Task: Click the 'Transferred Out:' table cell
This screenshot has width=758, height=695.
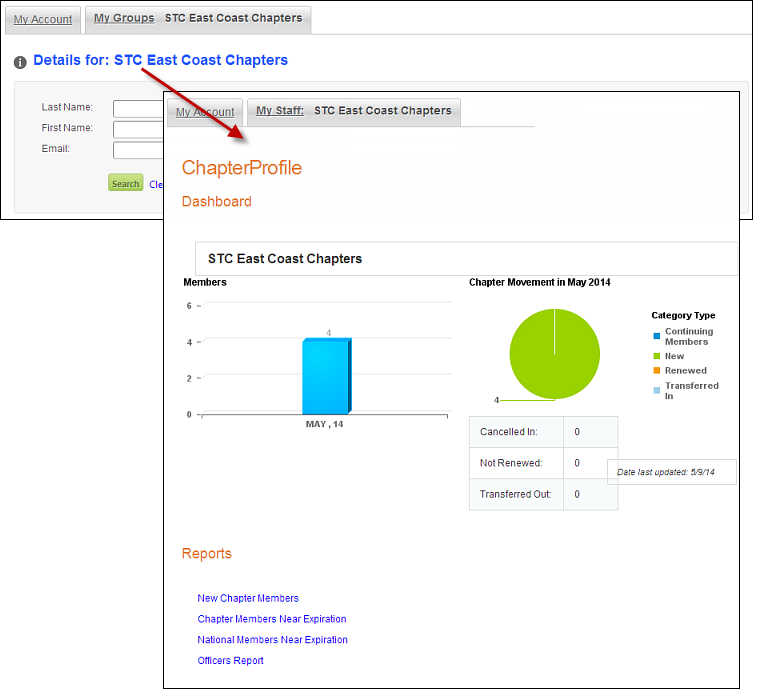Action: (x=516, y=494)
